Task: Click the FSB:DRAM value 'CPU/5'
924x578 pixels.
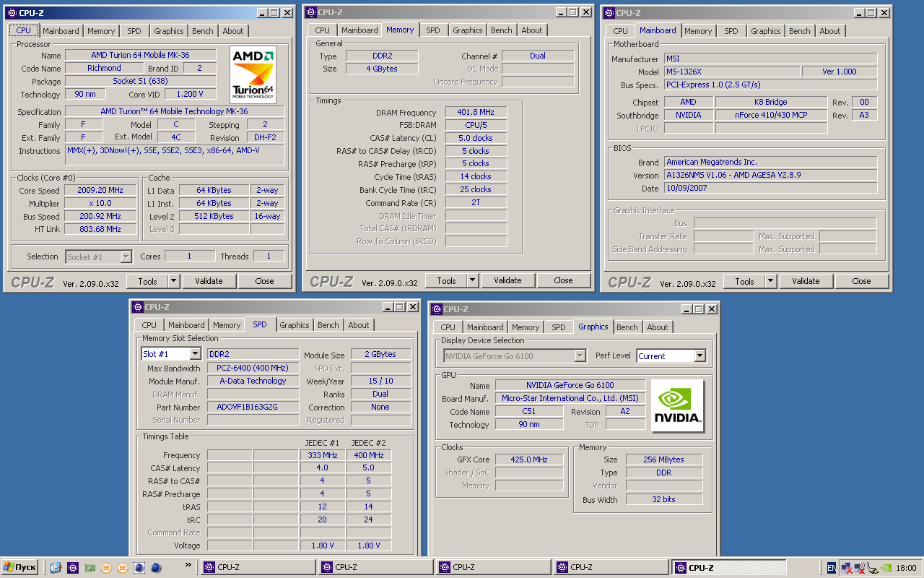Action: 476,125
